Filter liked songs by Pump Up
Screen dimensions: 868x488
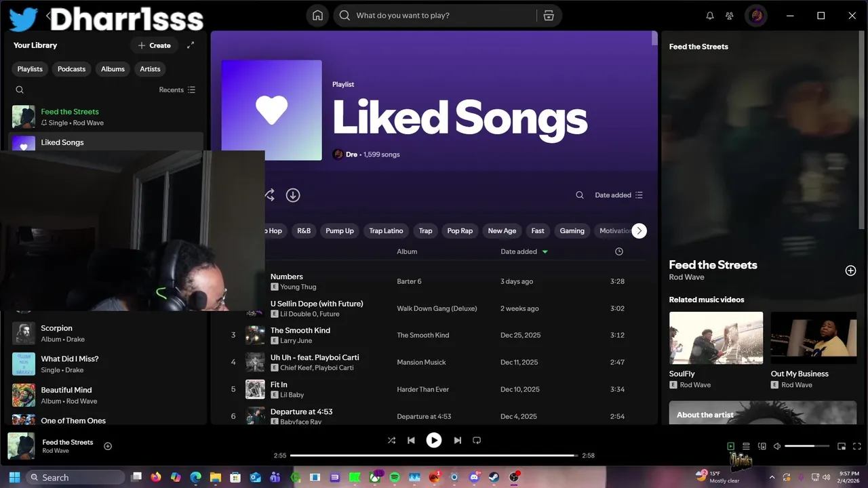tap(340, 231)
